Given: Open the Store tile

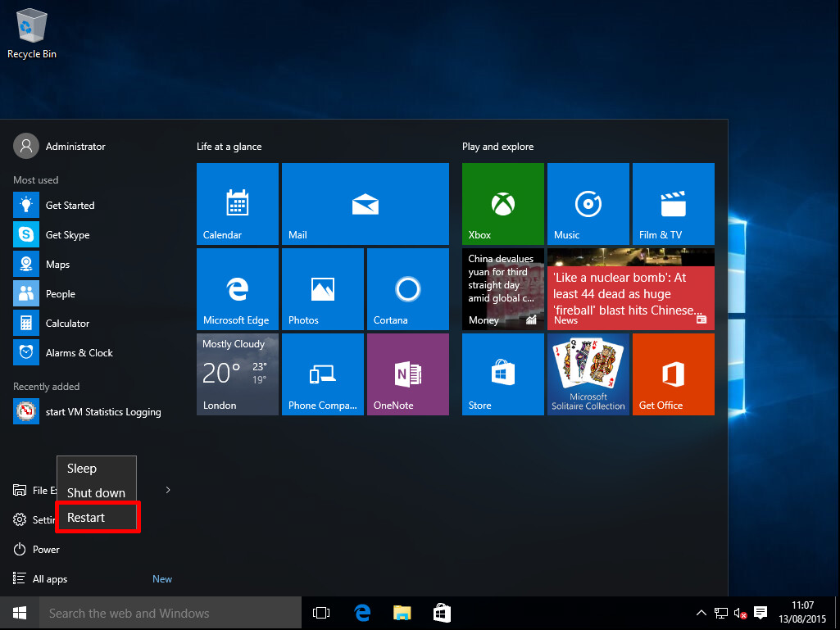Looking at the screenshot, I should click(x=503, y=374).
